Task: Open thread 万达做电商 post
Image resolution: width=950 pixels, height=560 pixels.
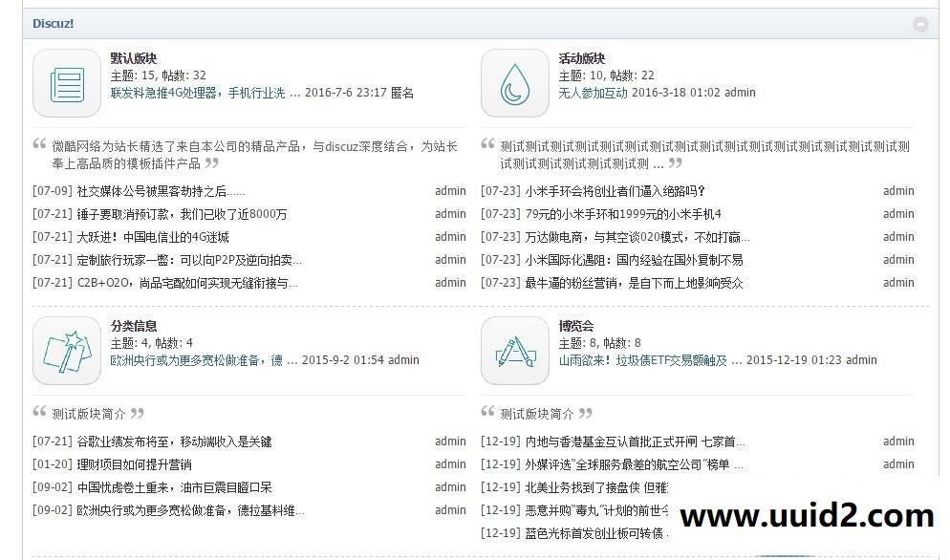Action: click(637, 237)
